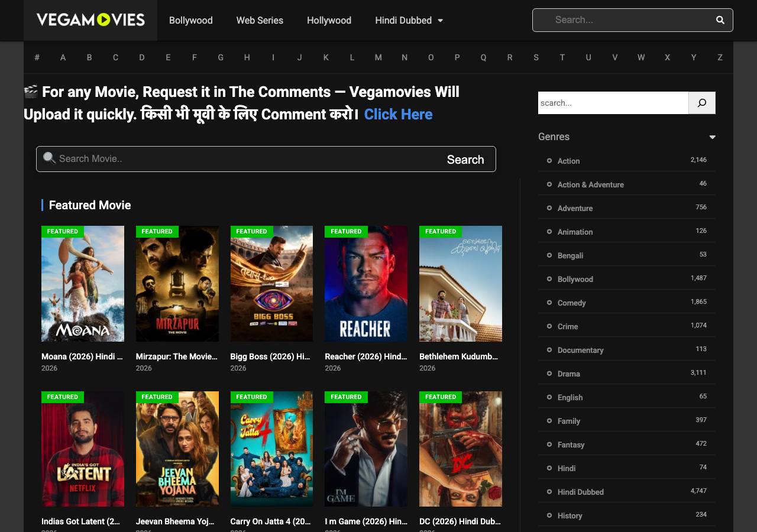
Task: Select the Action & Adventure genre
Action: [x=590, y=184]
